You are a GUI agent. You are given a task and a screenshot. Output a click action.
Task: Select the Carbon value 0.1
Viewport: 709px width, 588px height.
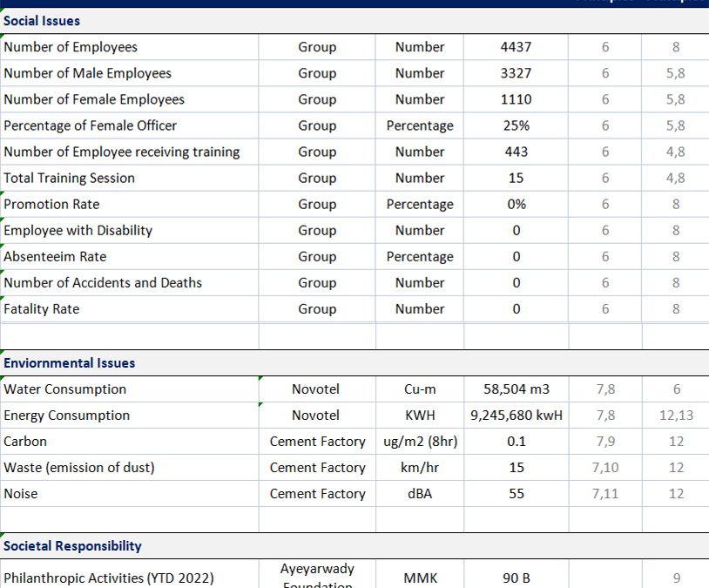pos(516,442)
